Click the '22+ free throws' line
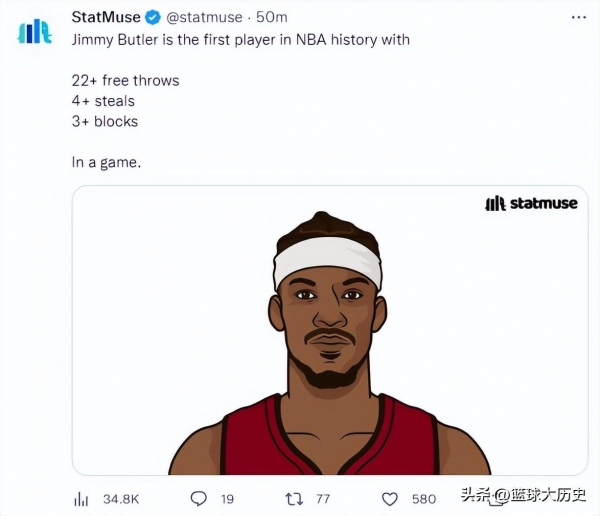Viewport: 600px width, 516px height. (126, 81)
